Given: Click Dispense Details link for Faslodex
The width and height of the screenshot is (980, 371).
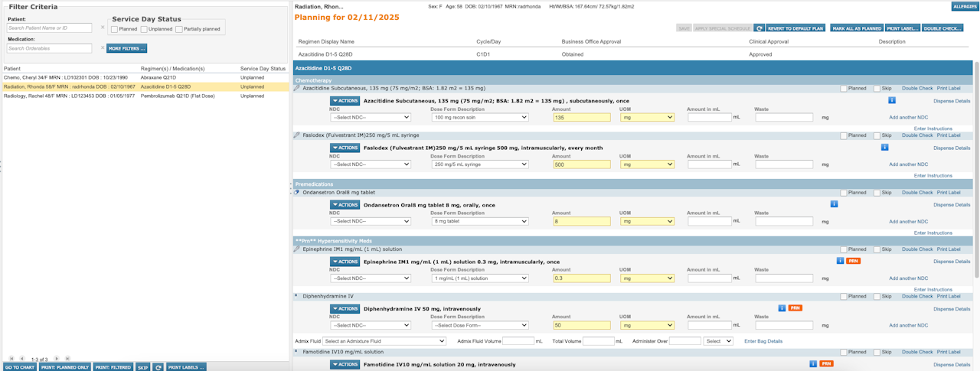Looking at the screenshot, I should (x=952, y=148).
